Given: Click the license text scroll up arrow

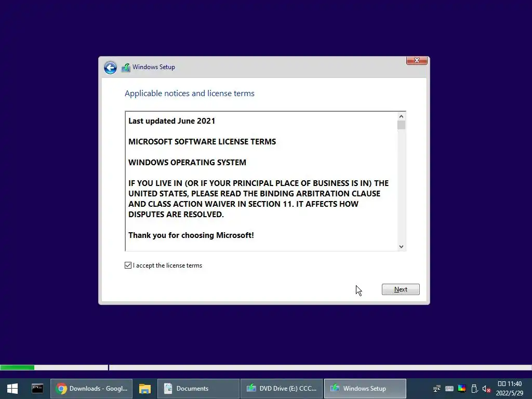Looking at the screenshot, I should (402, 116).
